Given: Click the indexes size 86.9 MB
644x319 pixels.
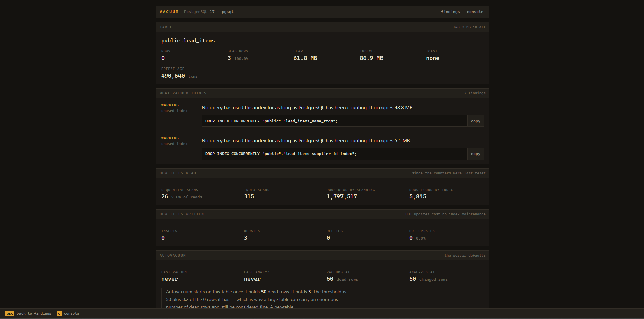Looking at the screenshot, I should point(371,58).
